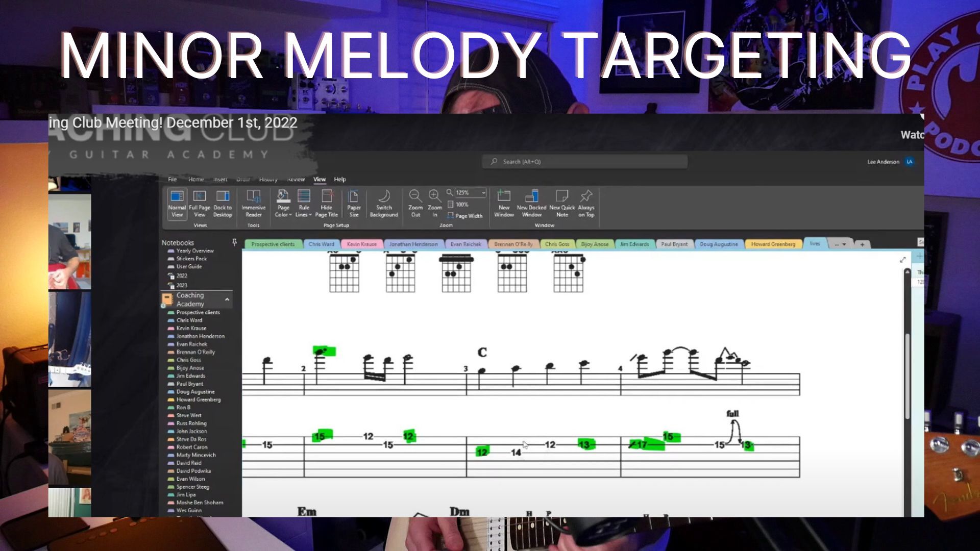Click the Zoom Out magnifier
Screen dimensions: 980x551
point(415,196)
